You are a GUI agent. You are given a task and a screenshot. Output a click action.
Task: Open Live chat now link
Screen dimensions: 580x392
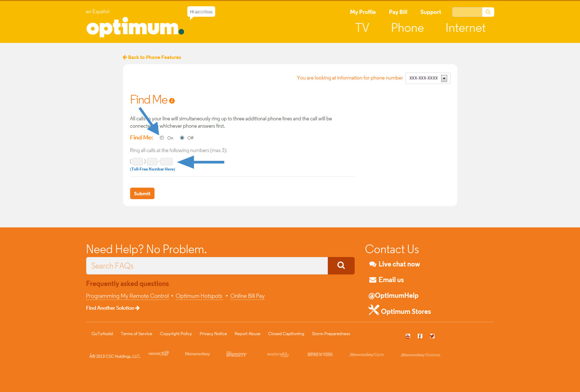click(399, 264)
